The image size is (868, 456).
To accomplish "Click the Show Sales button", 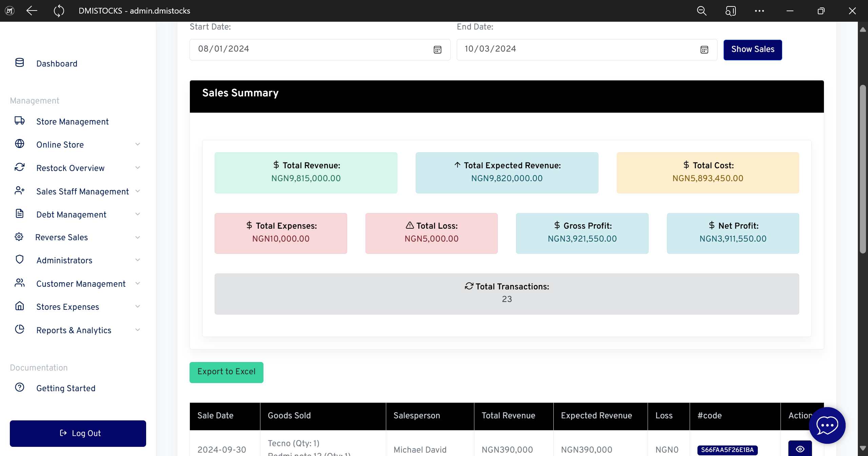I will pyautogui.click(x=752, y=50).
